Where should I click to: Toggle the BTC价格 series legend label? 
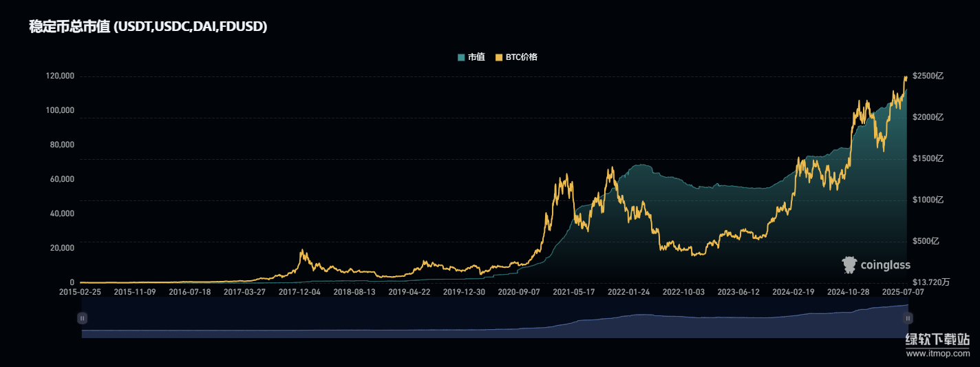[x=522, y=57]
